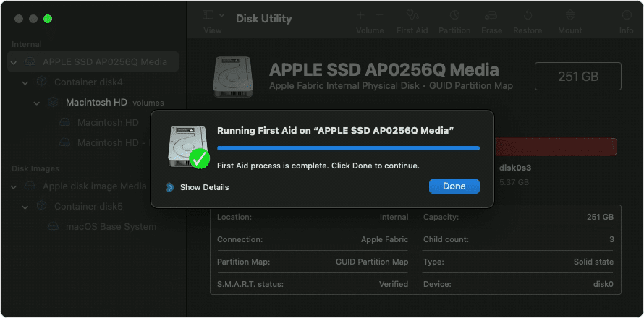Screen dimensions: 644x318
Task: Collapse Container disk5 in sidebar
Action: [x=25, y=207]
